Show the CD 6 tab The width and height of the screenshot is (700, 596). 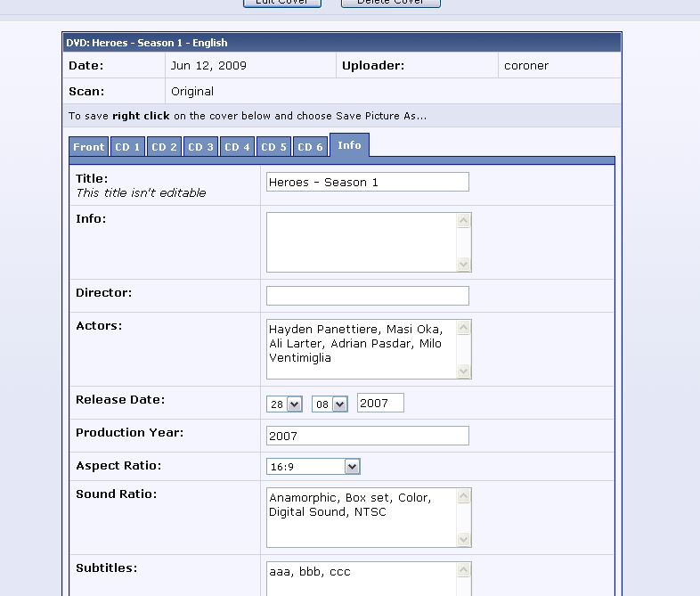click(x=310, y=147)
